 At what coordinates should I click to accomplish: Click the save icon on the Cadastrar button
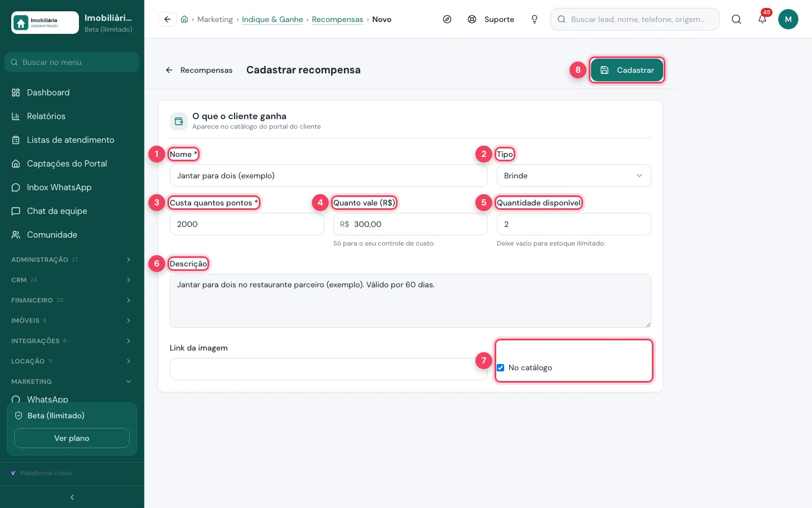point(604,70)
